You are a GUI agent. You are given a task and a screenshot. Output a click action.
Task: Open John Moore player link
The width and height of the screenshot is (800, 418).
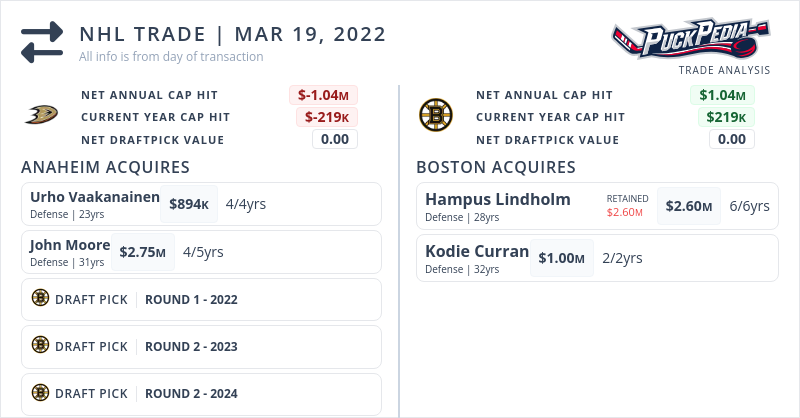tap(71, 244)
